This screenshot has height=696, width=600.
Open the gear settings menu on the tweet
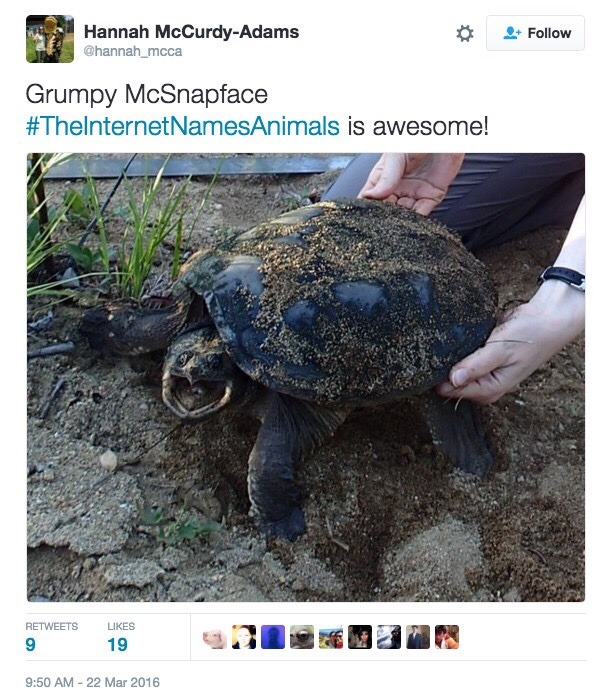pyautogui.click(x=465, y=33)
